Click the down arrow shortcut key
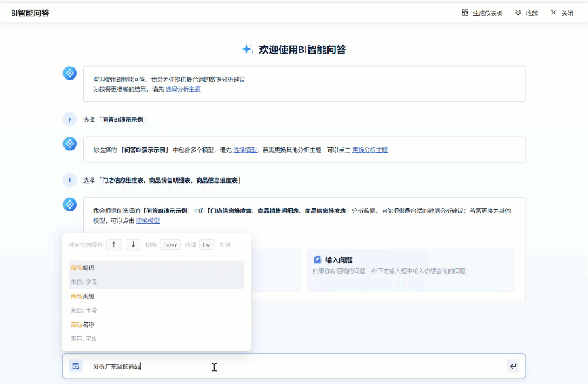 [133, 245]
